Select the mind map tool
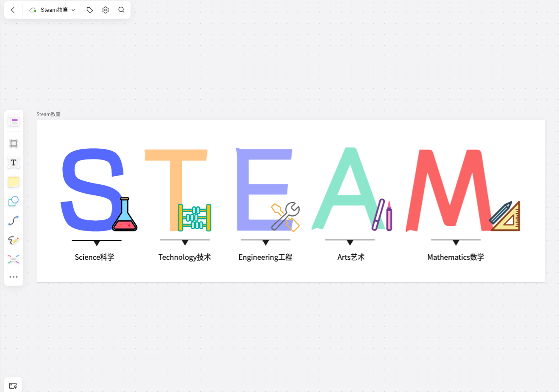Image resolution: width=559 pixels, height=392 pixels. (14, 259)
